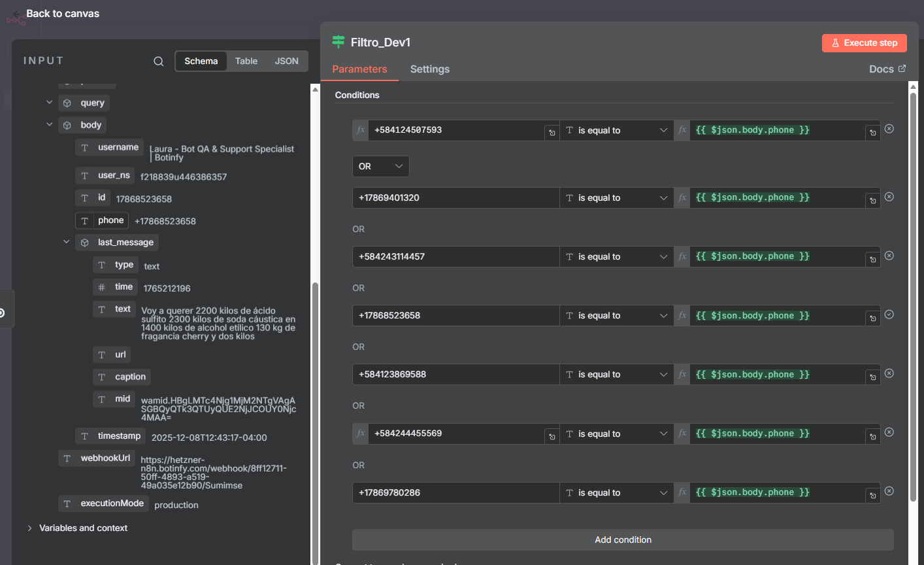The height and width of the screenshot is (565, 924).
Task: Toggle fx on right value of +17869780286 row
Action: tap(682, 492)
